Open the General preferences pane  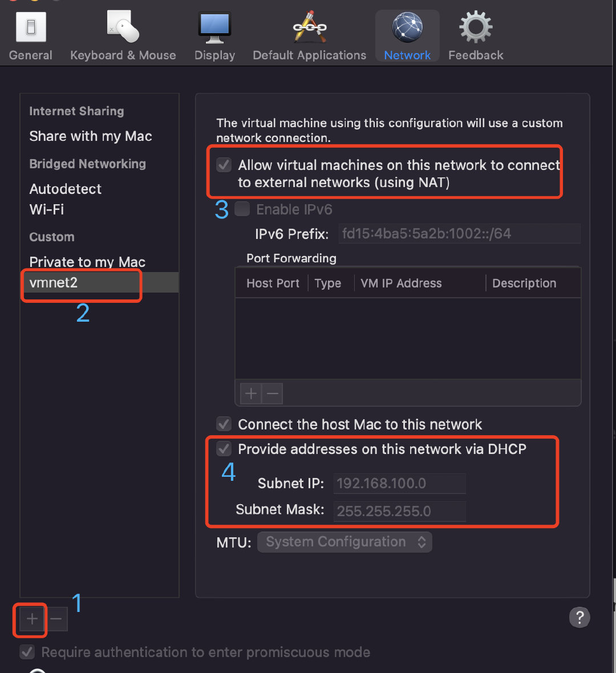[30, 36]
